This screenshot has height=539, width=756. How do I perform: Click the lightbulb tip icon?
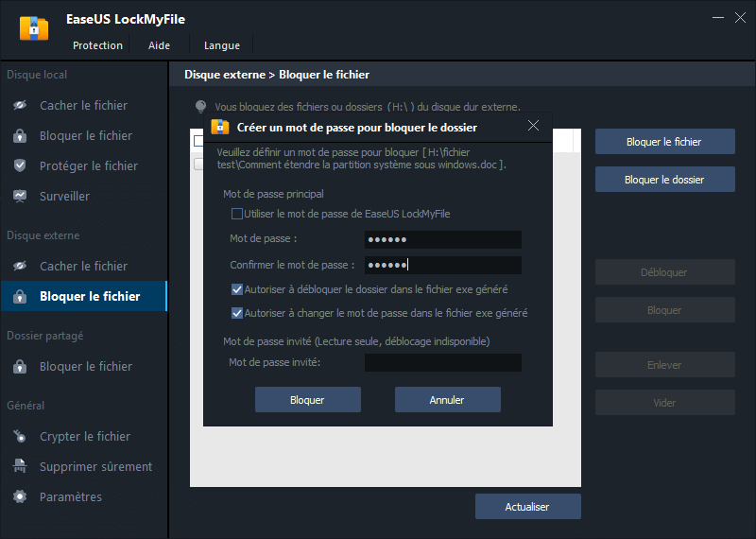pyautogui.click(x=200, y=106)
